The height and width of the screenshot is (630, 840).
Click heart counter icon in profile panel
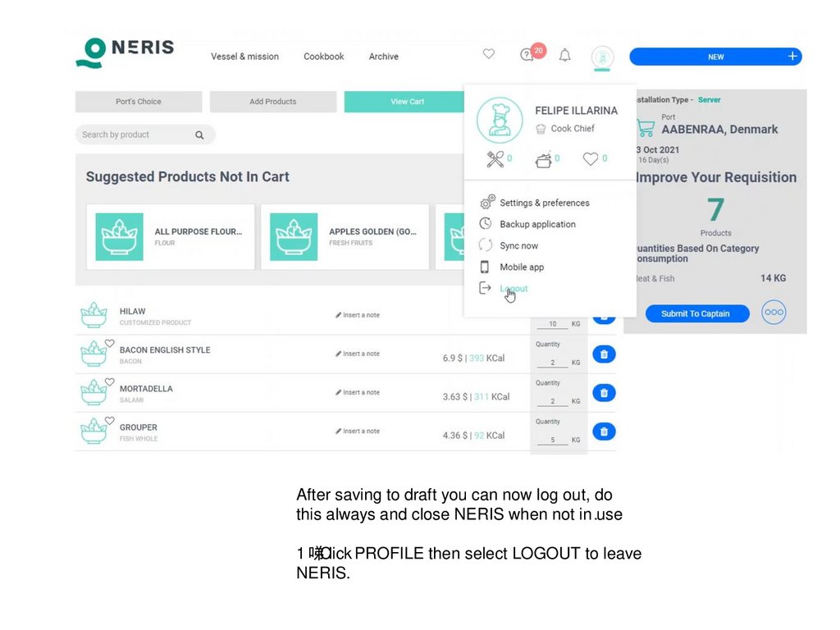point(591,158)
